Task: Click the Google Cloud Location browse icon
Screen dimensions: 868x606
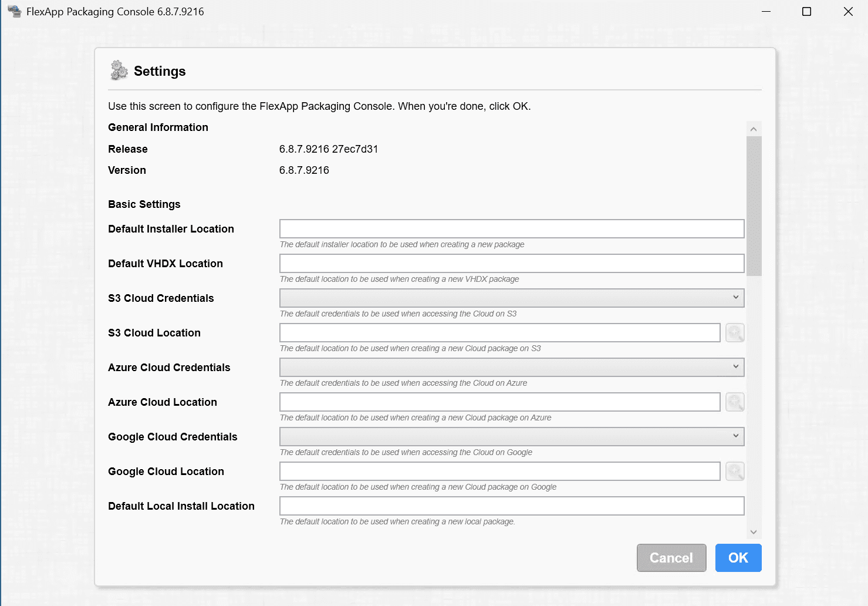Action: pyautogui.click(x=735, y=472)
